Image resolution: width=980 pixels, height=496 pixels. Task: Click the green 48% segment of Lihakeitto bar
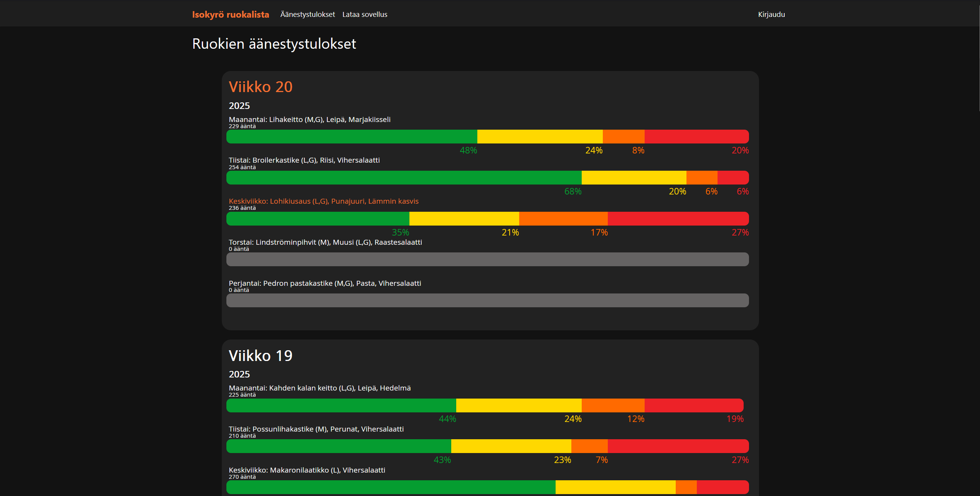point(351,137)
